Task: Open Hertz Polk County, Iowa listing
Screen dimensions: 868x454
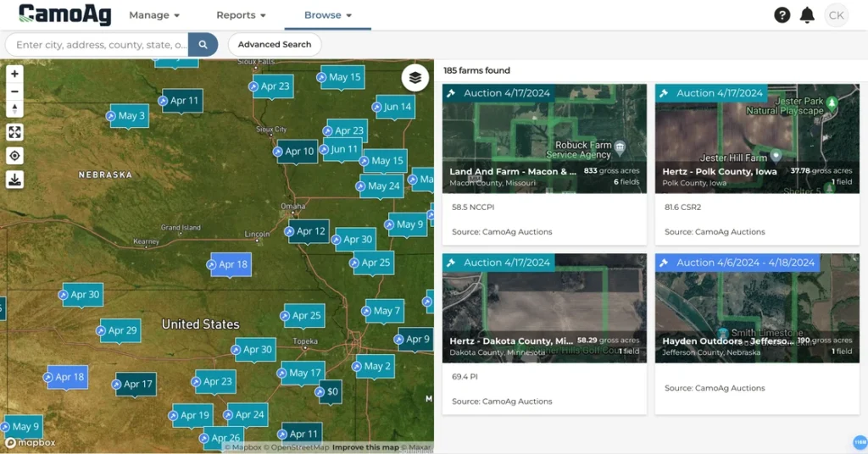Action: pyautogui.click(x=757, y=164)
